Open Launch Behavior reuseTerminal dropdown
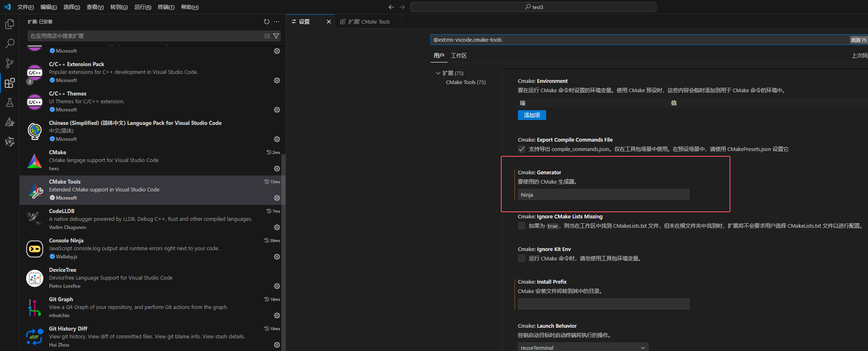This screenshot has width=868, height=351. pos(583,347)
